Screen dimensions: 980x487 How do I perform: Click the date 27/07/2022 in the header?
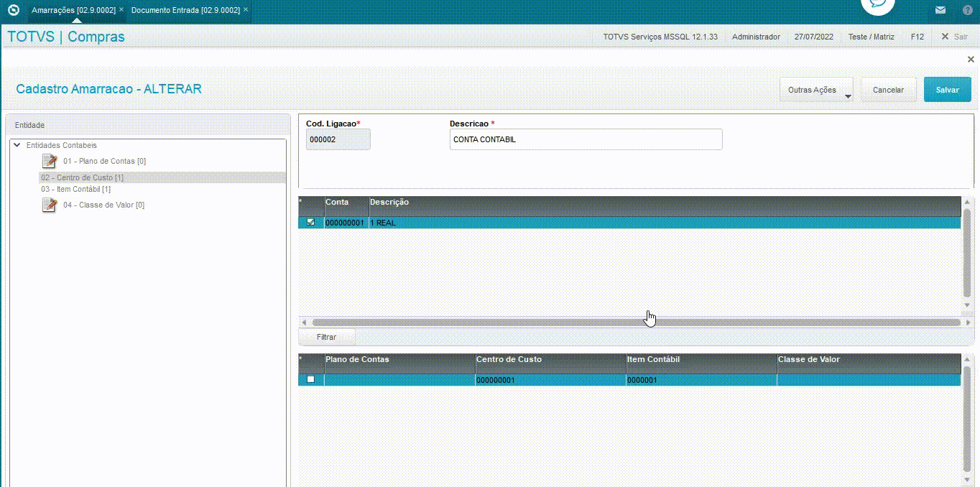814,37
